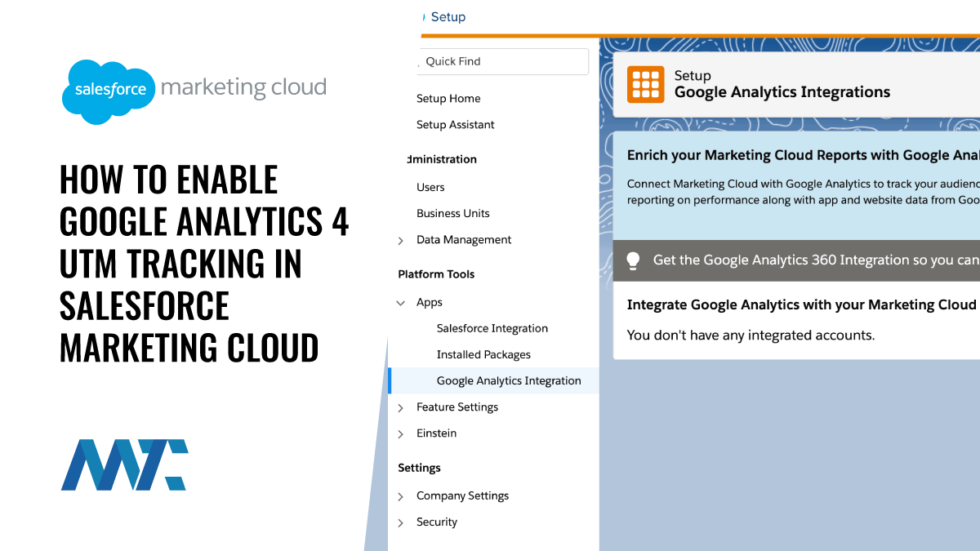980x551 pixels.
Task: Click "You don't have any integrated accounts."
Action: pos(751,335)
